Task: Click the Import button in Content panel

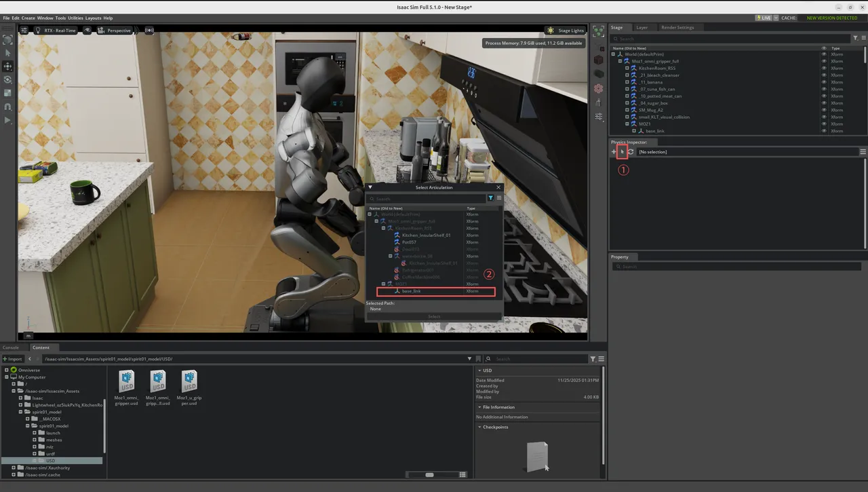Action: [x=13, y=359]
